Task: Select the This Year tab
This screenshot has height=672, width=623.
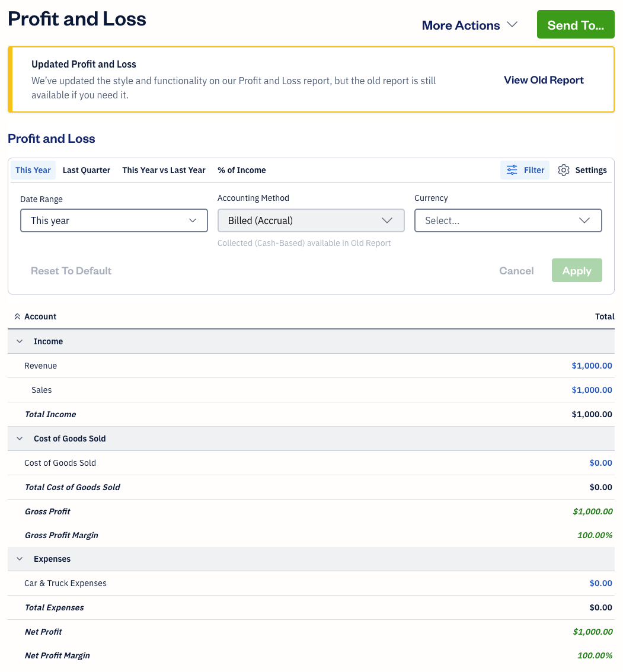Action: 33,170
